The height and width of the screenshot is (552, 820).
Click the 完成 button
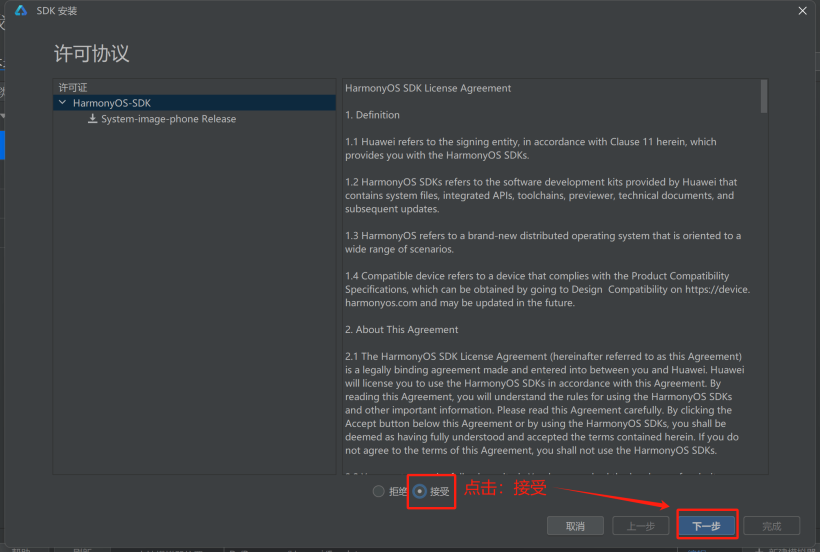[771, 525]
